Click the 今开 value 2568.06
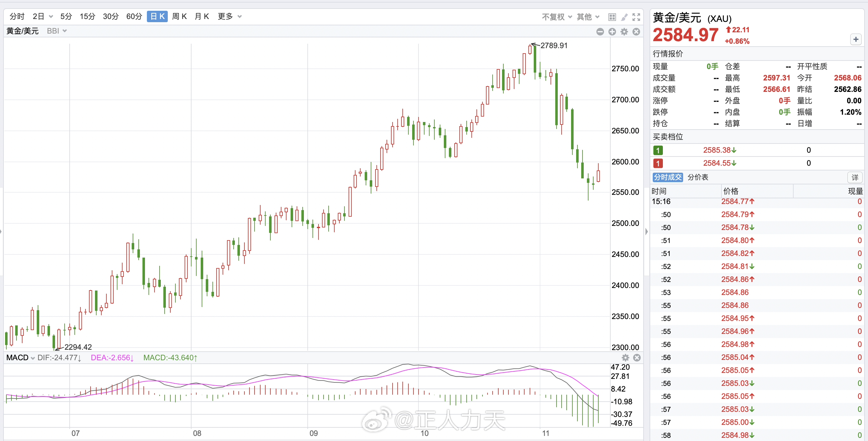The height and width of the screenshot is (441, 868). tap(847, 78)
